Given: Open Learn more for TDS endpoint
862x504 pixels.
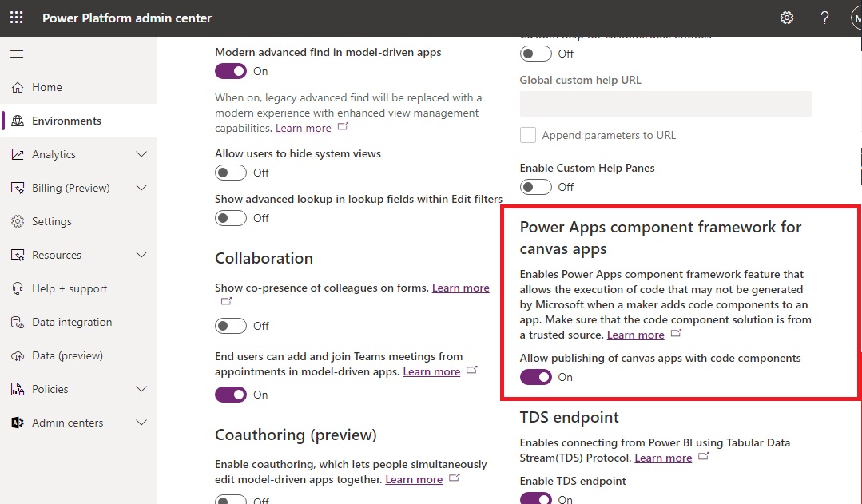Looking at the screenshot, I should (663, 458).
